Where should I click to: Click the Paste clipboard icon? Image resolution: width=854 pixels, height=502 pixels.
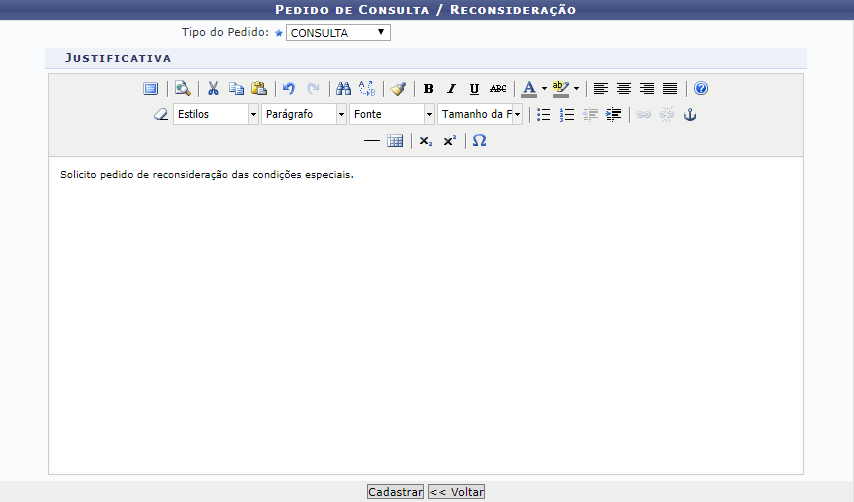pos(259,89)
